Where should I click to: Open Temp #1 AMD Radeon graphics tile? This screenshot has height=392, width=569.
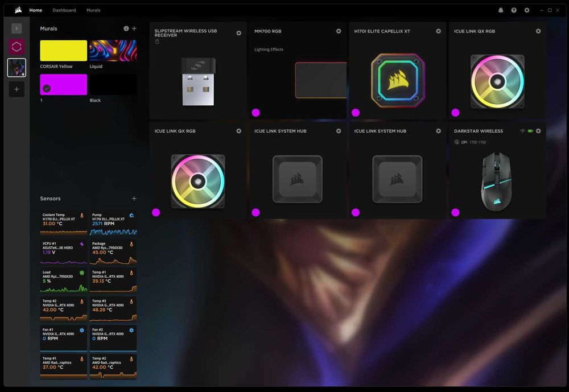tap(64, 367)
